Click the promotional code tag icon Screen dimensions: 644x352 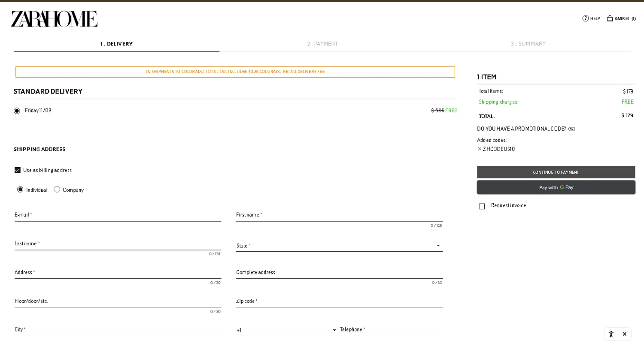pyautogui.click(x=571, y=129)
